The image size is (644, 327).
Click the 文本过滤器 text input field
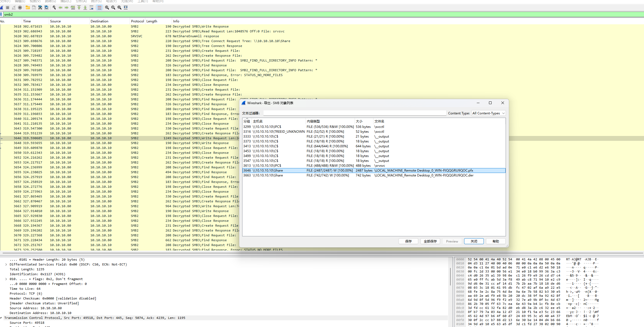click(x=354, y=113)
